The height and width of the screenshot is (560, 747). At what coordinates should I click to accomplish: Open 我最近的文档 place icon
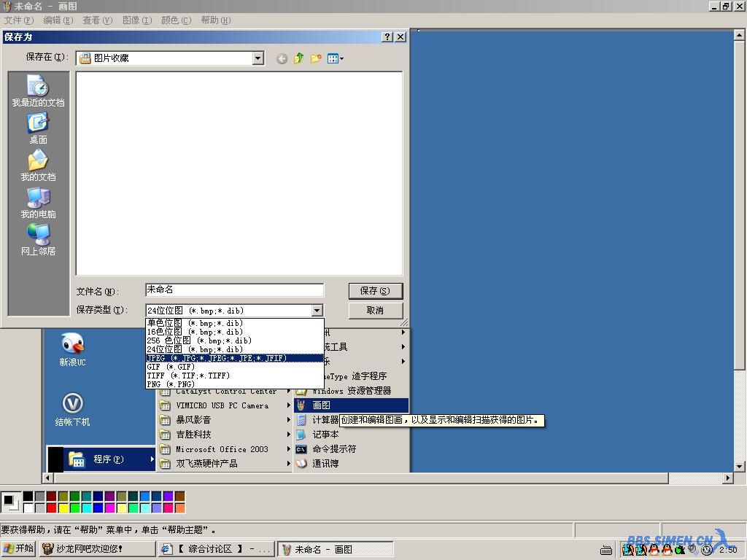pos(38,91)
